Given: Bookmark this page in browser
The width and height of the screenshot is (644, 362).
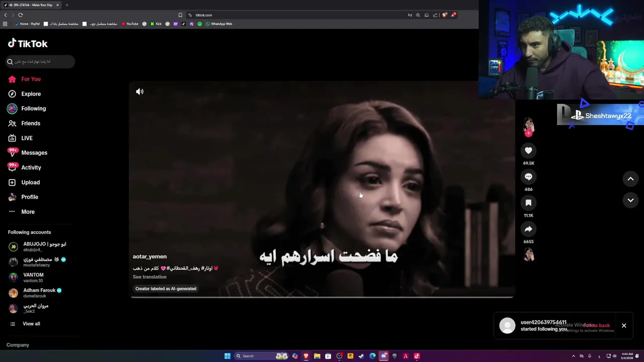Looking at the screenshot, I should [x=180, y=15].
